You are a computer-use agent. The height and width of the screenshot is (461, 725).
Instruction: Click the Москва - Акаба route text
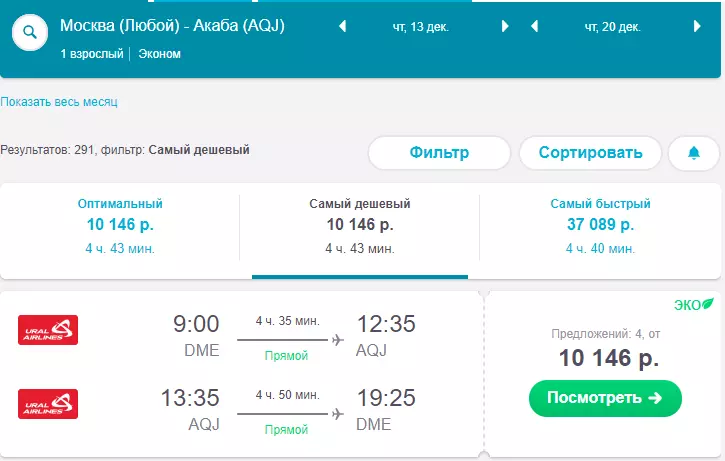172,25
